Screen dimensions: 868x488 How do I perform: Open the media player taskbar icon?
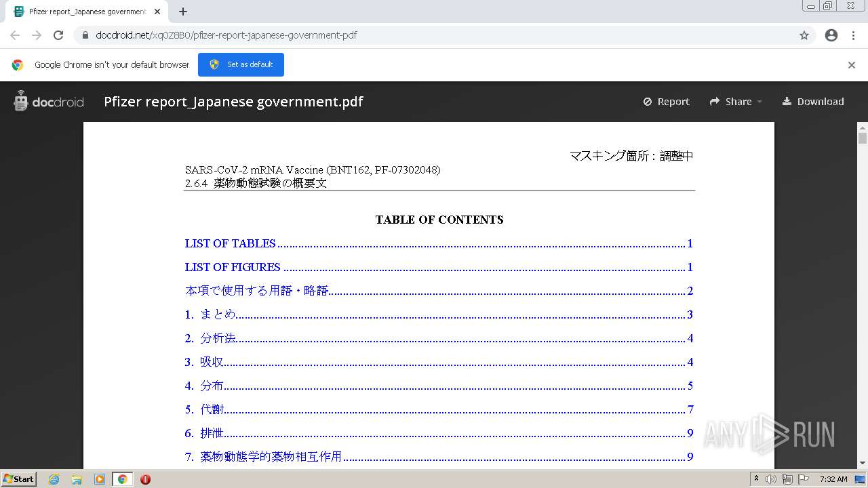tap(100, 479)
